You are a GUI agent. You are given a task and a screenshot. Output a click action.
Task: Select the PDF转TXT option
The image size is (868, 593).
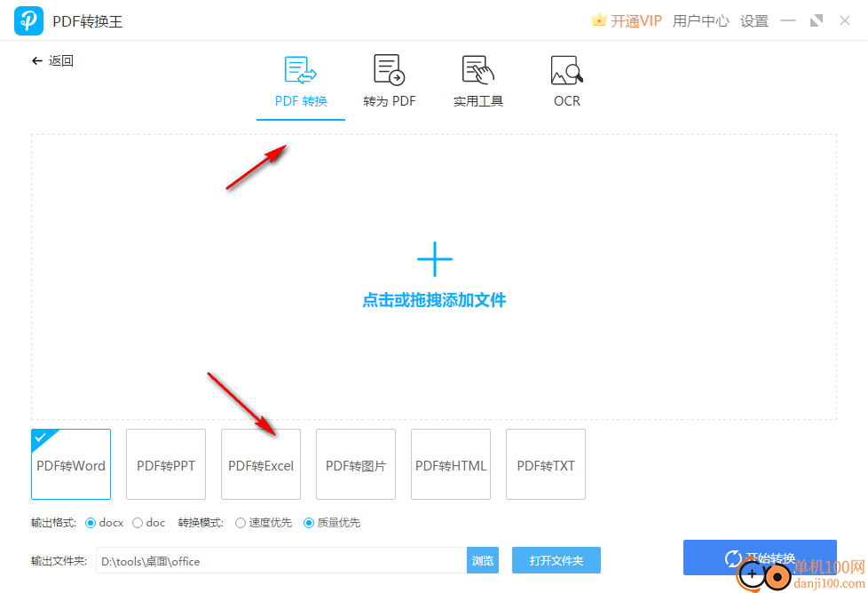pyautogui.click(x=546, y=464)
